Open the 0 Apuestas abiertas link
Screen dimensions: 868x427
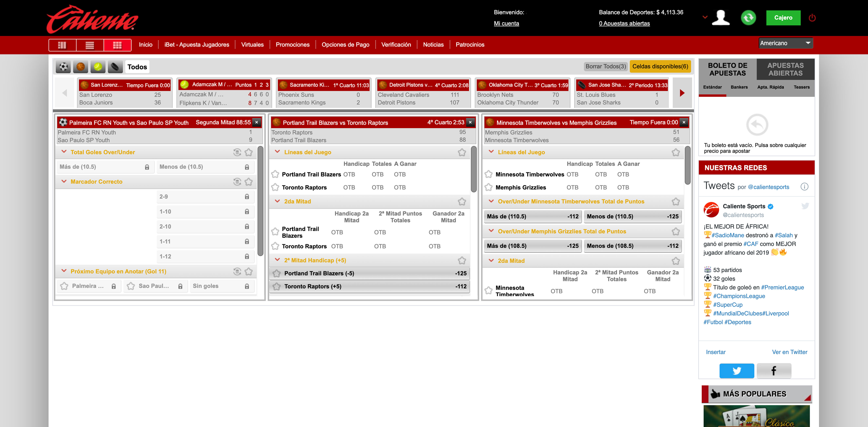click(624, 23)
